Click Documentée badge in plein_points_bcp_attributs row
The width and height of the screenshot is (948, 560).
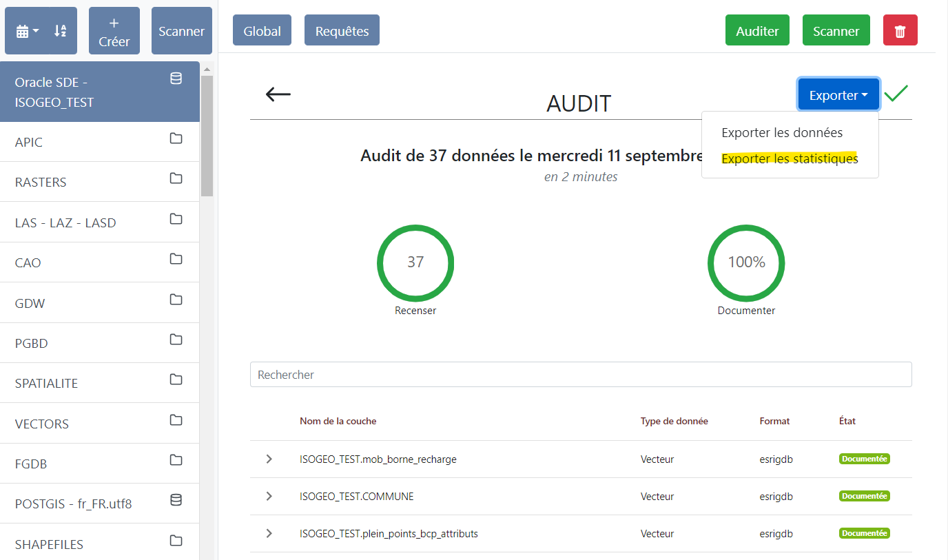point(865,533)
